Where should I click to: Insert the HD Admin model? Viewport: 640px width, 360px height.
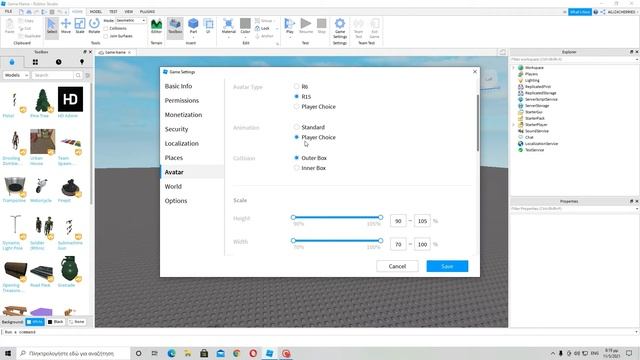pyautogui.click(x=70, y=99)
